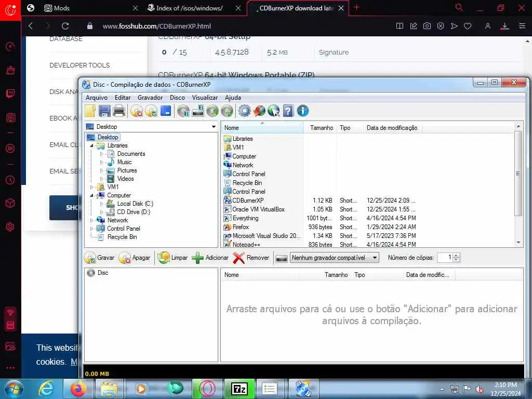The width and height of the screenshot is (532, 399).
Task: Open the Disco menu
Action: 177,98
